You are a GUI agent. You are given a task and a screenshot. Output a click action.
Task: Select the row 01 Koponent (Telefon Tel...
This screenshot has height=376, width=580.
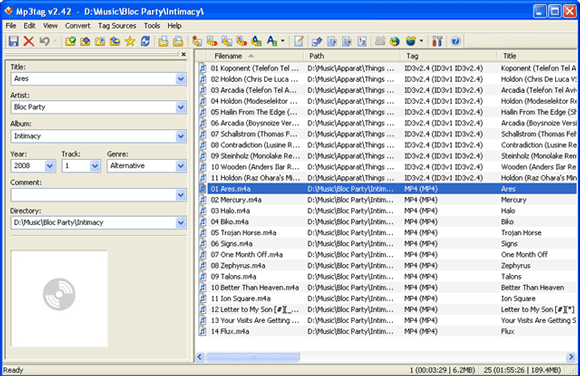[x=387, y=68]
